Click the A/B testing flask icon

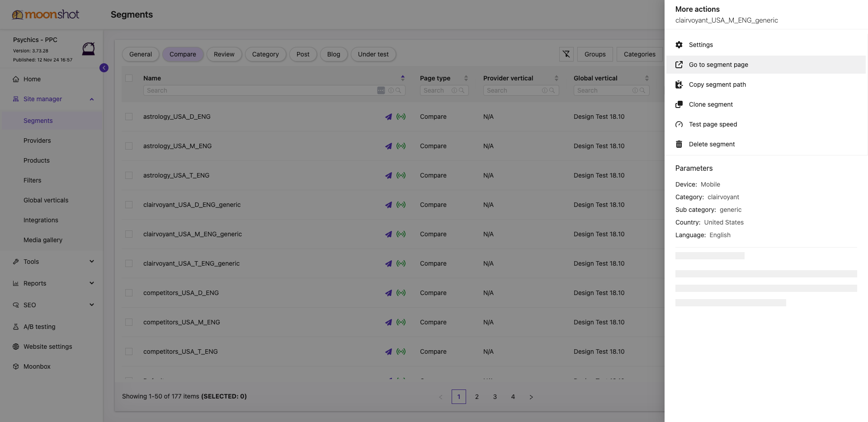pyautogui.click(x=16, y=327)
